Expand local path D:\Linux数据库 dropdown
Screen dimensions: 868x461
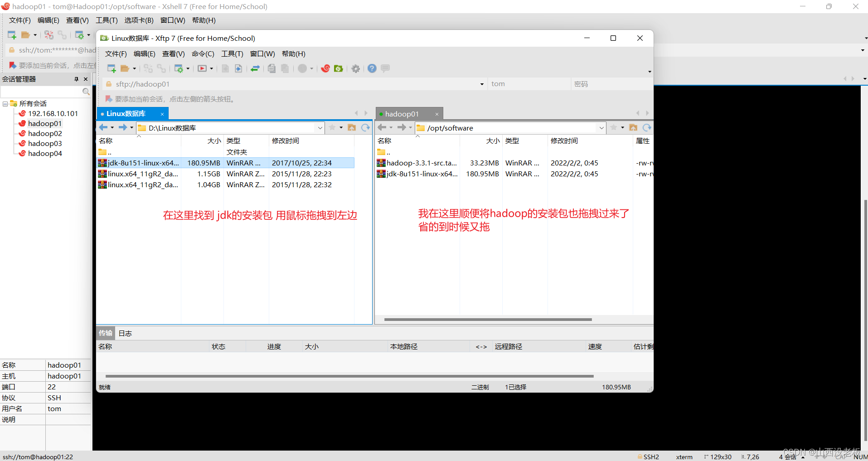point(320,128)
